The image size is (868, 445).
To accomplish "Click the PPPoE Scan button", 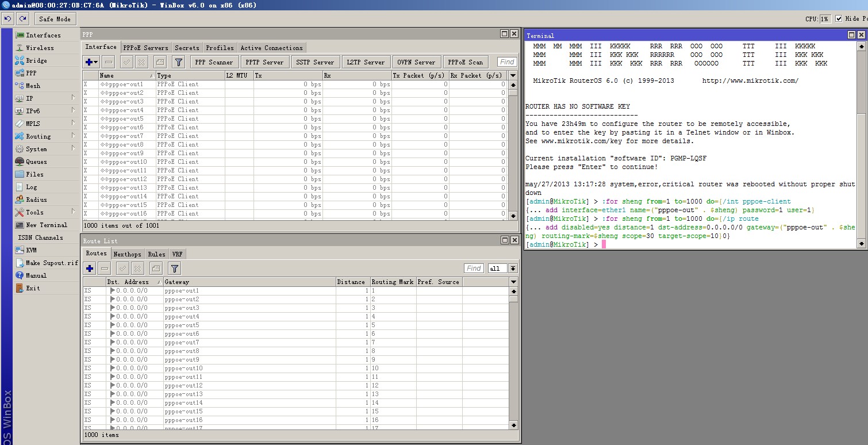I will coord(465,62).
